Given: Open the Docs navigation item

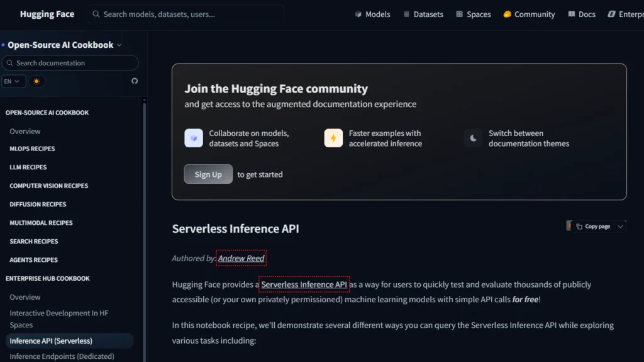Looking at the screenshot, I should (582, 14).
